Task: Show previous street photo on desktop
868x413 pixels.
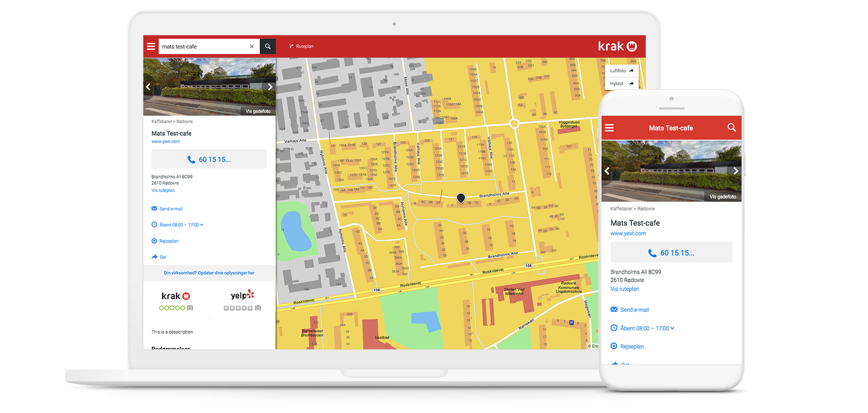Action: tap(148, 87)
